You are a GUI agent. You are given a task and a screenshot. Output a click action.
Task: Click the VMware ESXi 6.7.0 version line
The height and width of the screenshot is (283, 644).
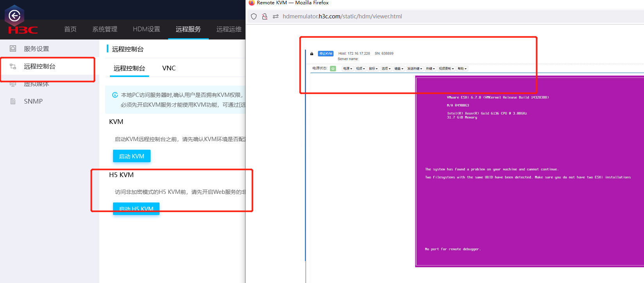(x=498, y=97)
